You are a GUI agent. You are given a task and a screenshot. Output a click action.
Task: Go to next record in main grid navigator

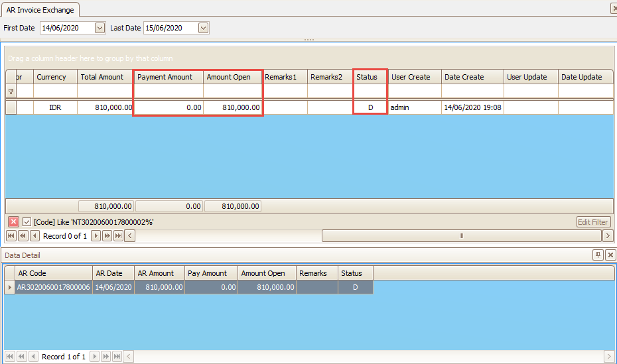pos(96,236)
